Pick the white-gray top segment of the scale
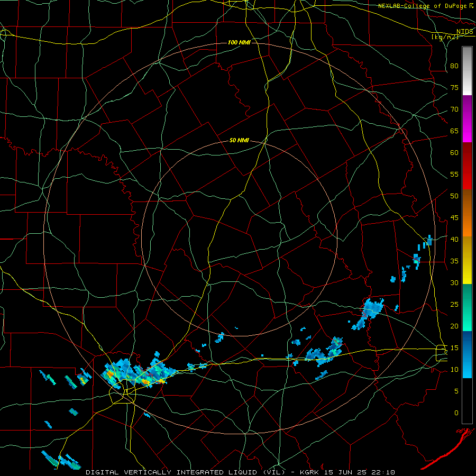 [x=467, y=71]
